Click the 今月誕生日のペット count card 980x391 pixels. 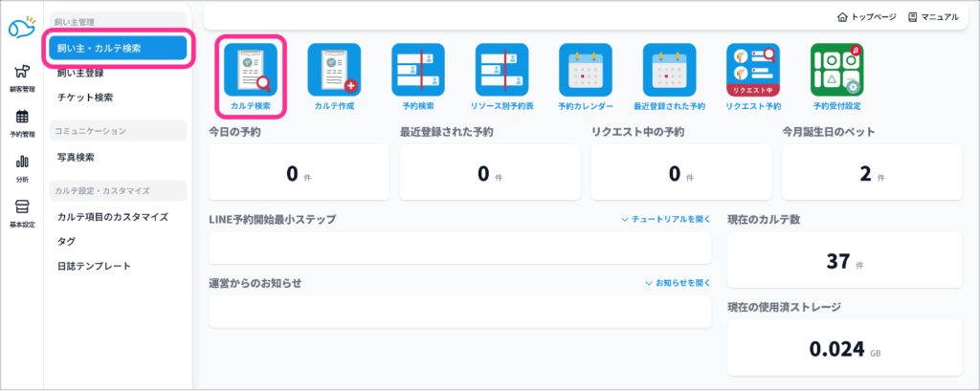point(871,172)
